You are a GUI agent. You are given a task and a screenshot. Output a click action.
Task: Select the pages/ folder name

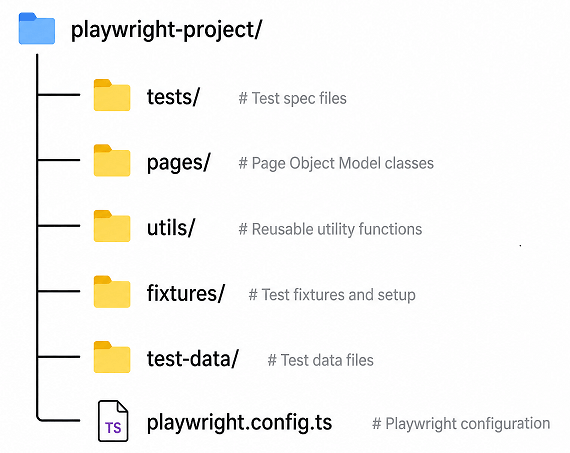coord(178,163)
